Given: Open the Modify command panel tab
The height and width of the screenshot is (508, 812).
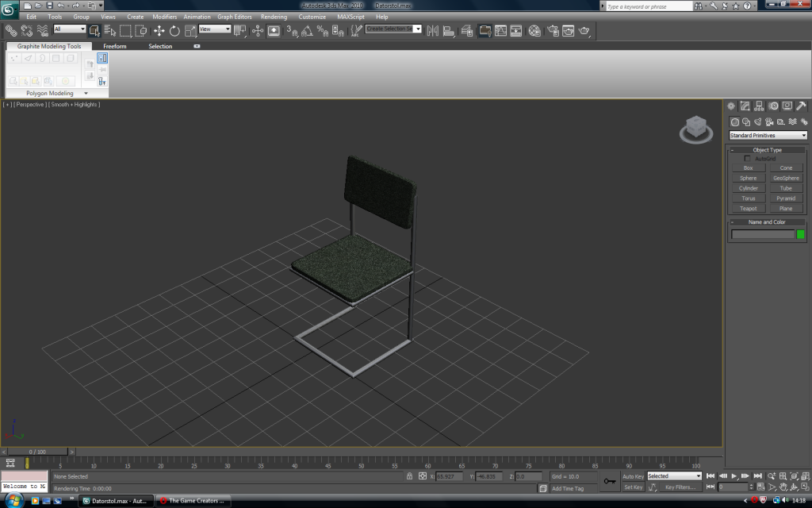Looking at the screenshot, I should [x=745, y=106].
